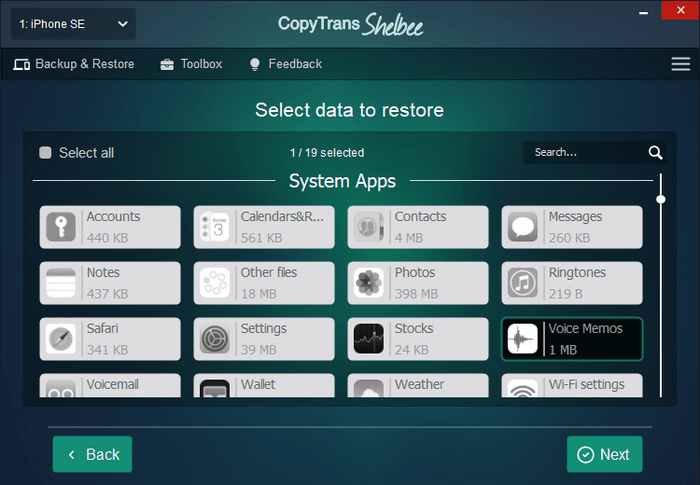Open the iPhone SE device dropdown
Screen dimensions: 700x485
coord(73,24)
